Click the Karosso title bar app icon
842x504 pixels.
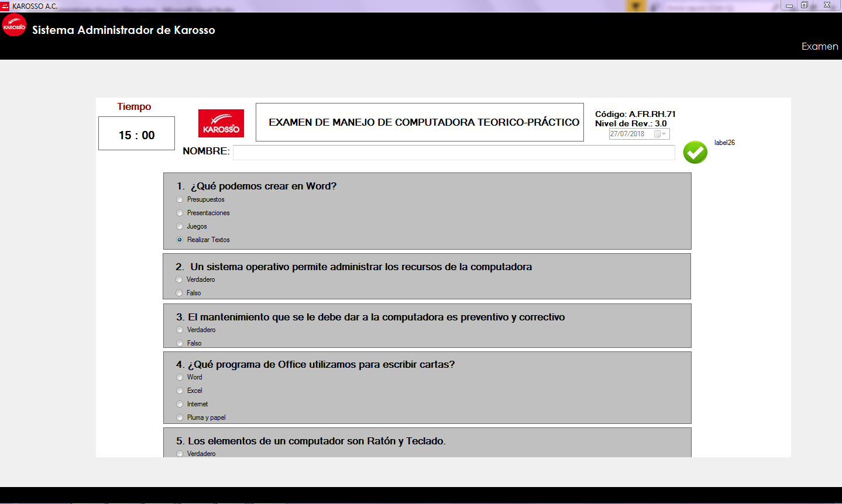[x=5, y=6]
